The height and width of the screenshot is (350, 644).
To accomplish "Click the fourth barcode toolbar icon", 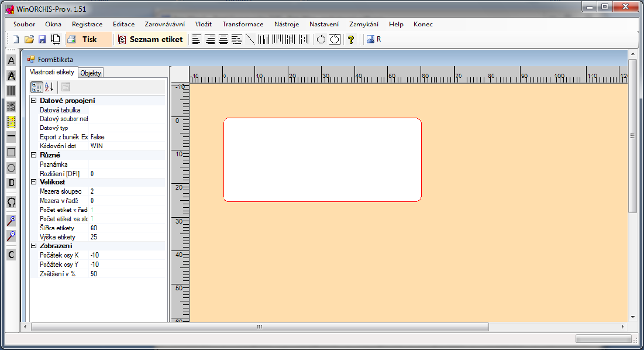I will tap(304, 39).
